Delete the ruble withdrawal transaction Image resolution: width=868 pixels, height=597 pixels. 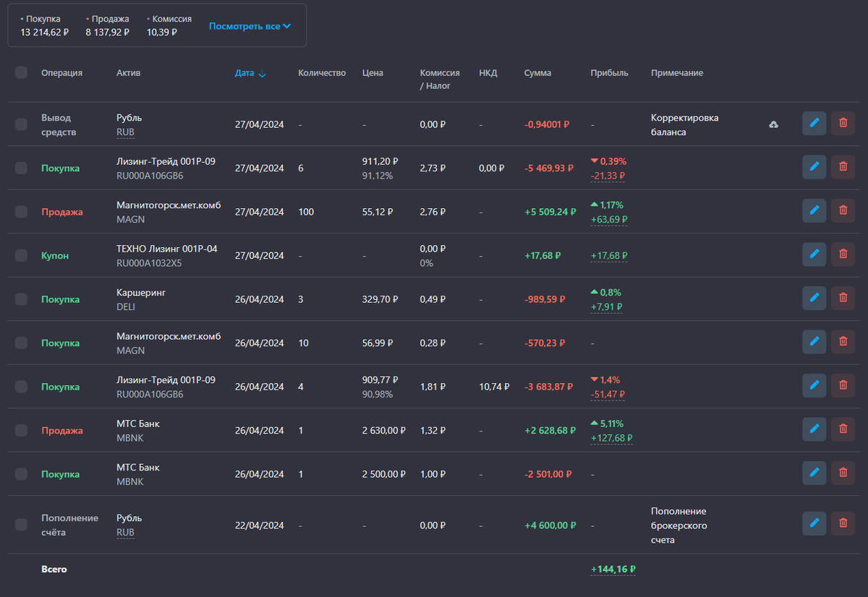click(x=843, y=124)
